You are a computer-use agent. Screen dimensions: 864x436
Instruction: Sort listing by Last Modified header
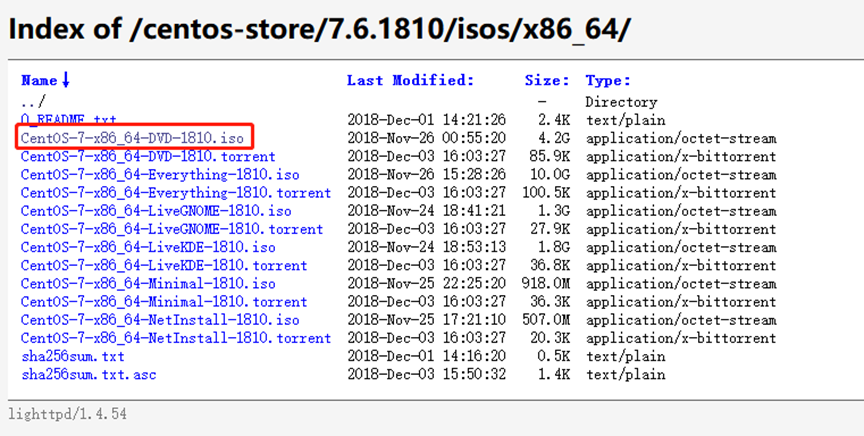[x=411, y=80]
